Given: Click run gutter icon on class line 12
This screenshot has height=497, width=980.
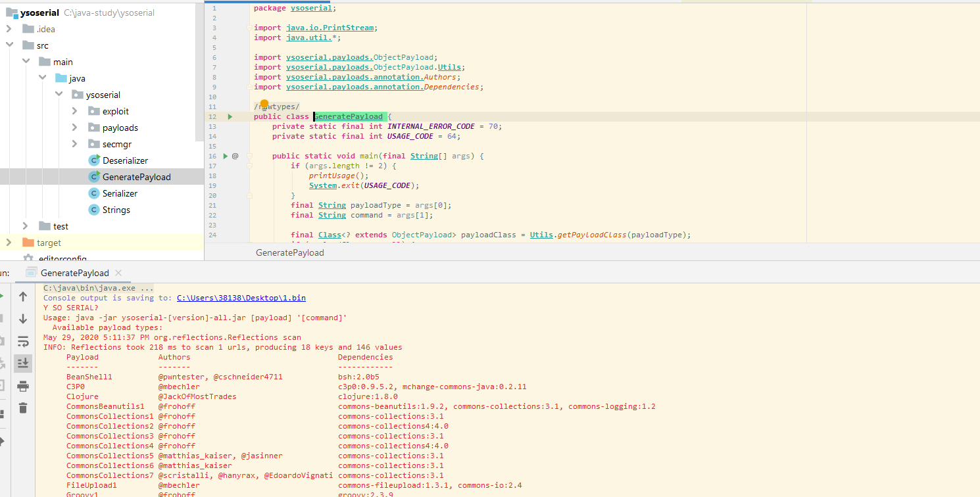Looking at the screenshot, I should (230, 116).
